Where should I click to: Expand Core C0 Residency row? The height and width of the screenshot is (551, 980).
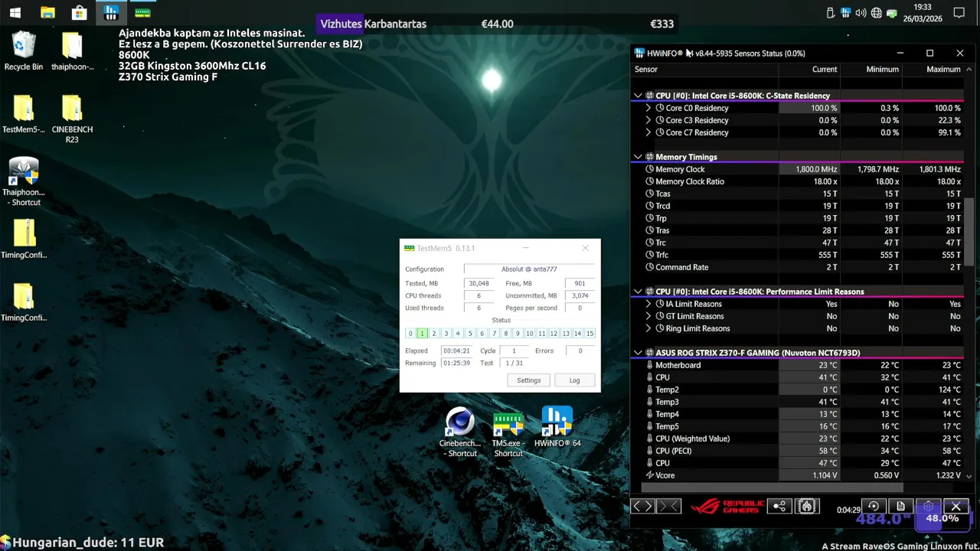click(x=648, y=108)
